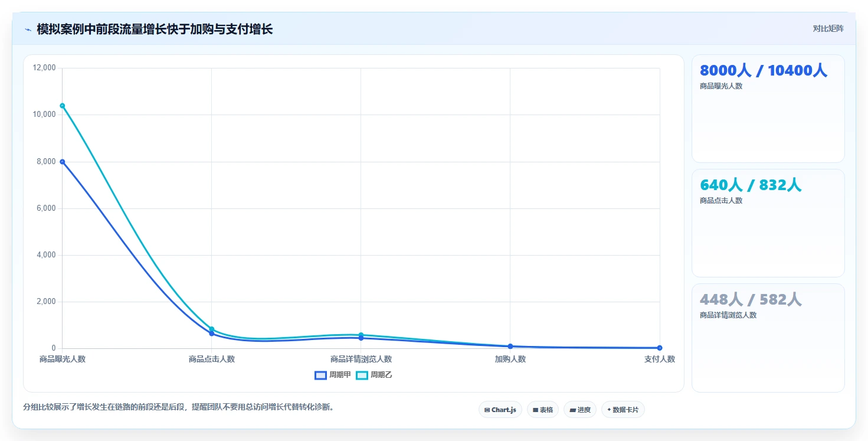Click the x-axis label 支付人数
The width and height of the screenshot is (868, 441).
[x=660, y=359]
